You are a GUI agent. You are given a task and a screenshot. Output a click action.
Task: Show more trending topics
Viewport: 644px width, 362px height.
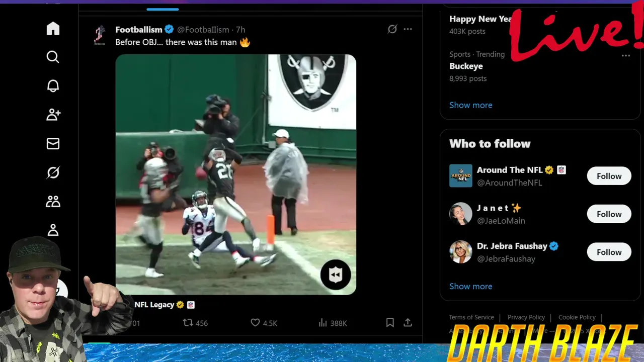coord(471,105)
